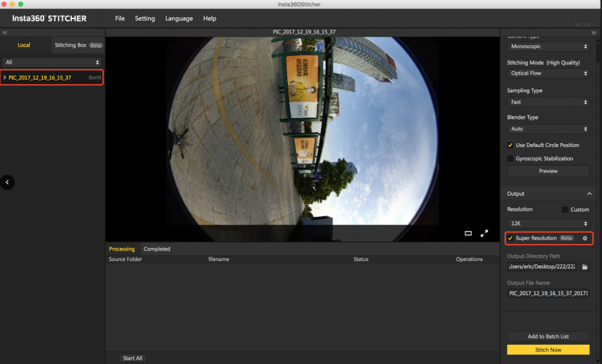Collapse the left sidebar with the double-chevron icon
This screenshot has width=602, height=364.
(x=5, y=32)
